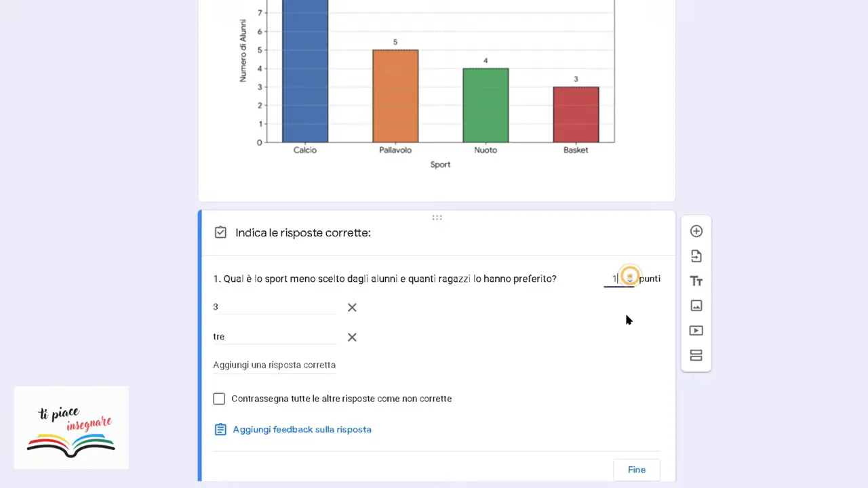Click the points value field
This screenshot has width=868, height=488.
[618, 279]
